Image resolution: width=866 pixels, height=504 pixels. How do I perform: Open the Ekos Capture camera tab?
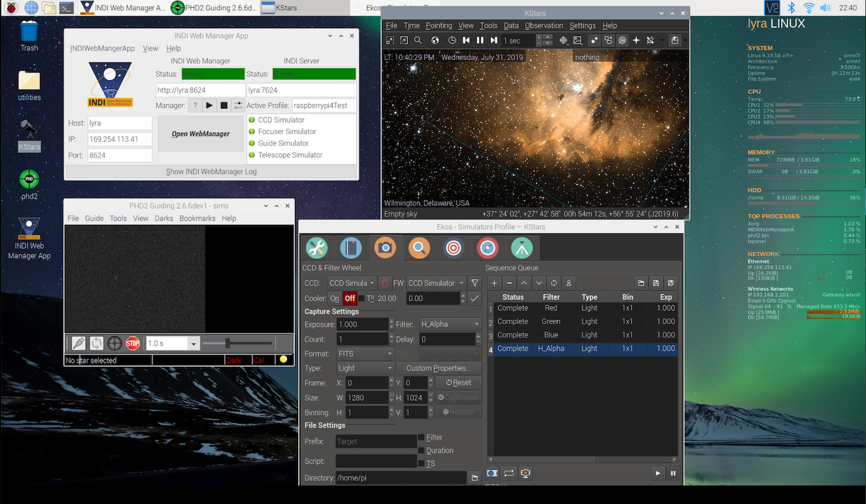(385, 248)
